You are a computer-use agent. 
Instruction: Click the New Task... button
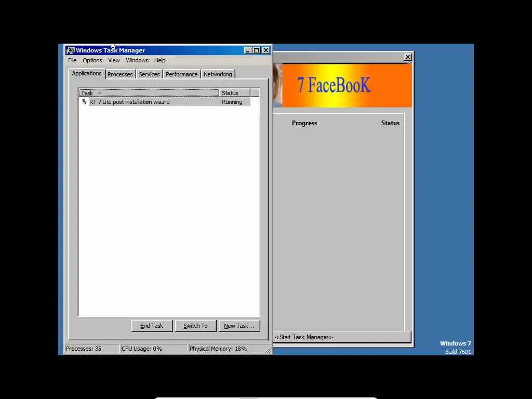239,326
